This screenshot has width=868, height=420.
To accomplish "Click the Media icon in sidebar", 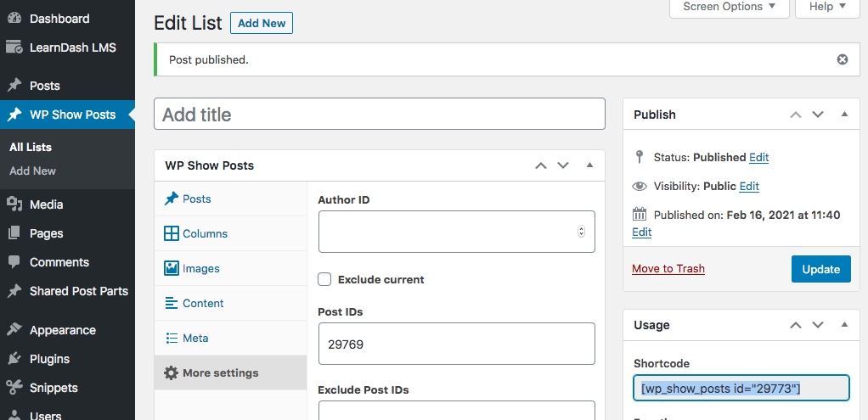I will [x=14, y=204].
